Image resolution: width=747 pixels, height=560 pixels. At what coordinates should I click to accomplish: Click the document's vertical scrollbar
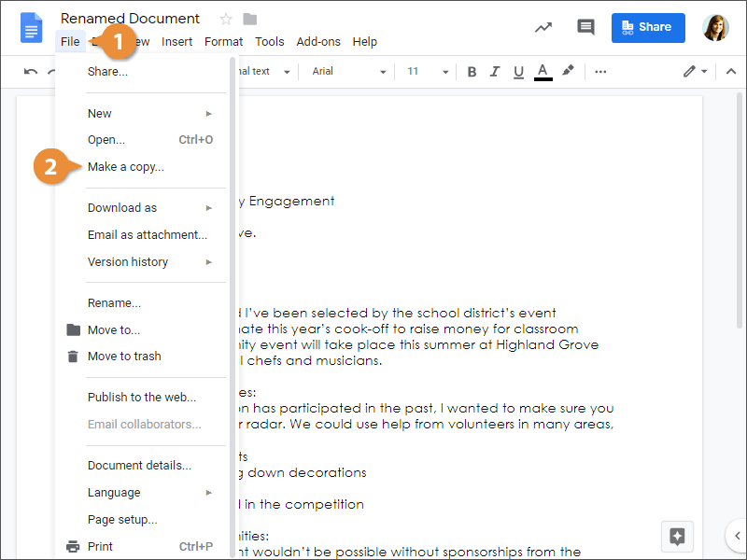pyautogui.click(x=740, y=211)
